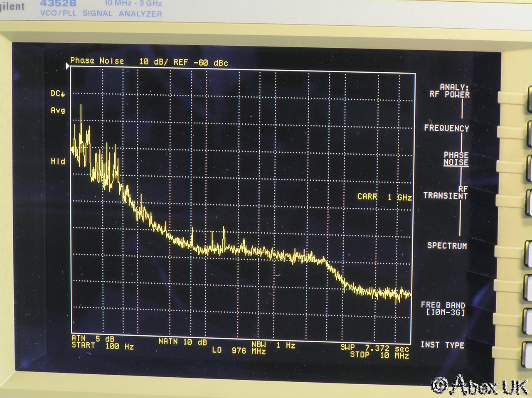Click the Avg status indicator
The image size is (532, 398).
58,111
